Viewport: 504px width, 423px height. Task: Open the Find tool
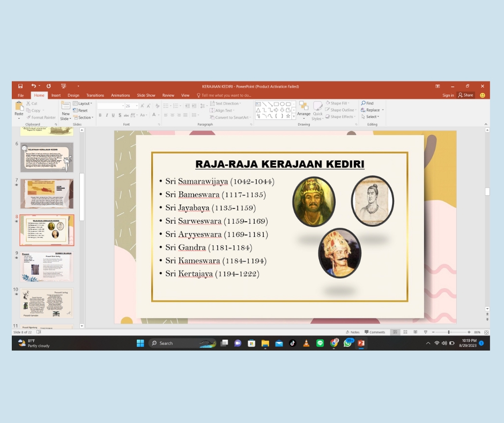coord(368,103)
